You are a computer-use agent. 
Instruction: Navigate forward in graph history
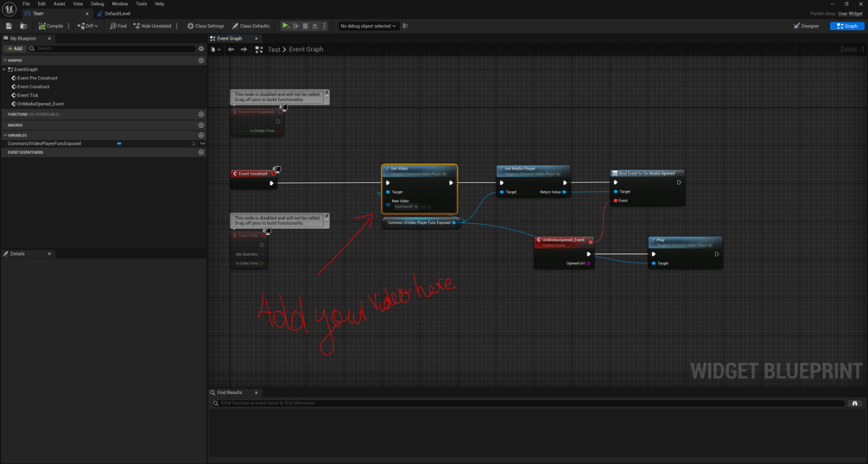pyautogui.click(x=244, y=49)
